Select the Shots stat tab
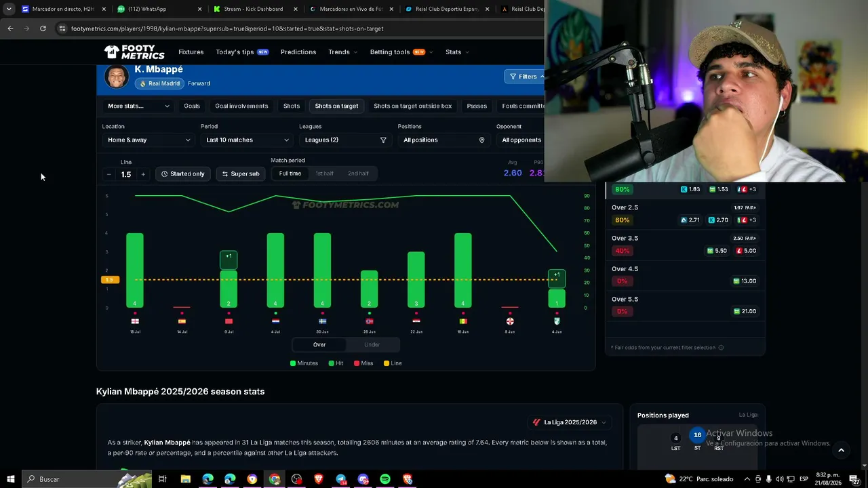This screenshot has width=868, height=488. (x=292, y=106)
